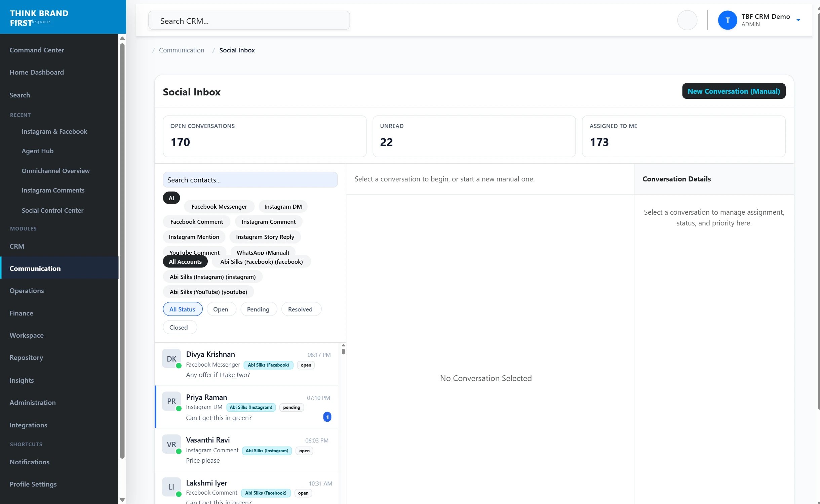820x504 pixels.
Task: Click the Assigned To Me stat card
Action: 684,136
